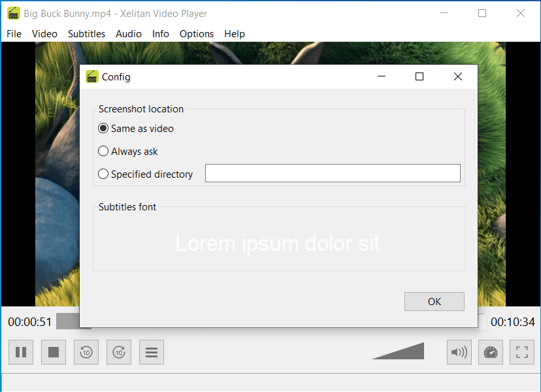Select the Specified directory option

145,174
